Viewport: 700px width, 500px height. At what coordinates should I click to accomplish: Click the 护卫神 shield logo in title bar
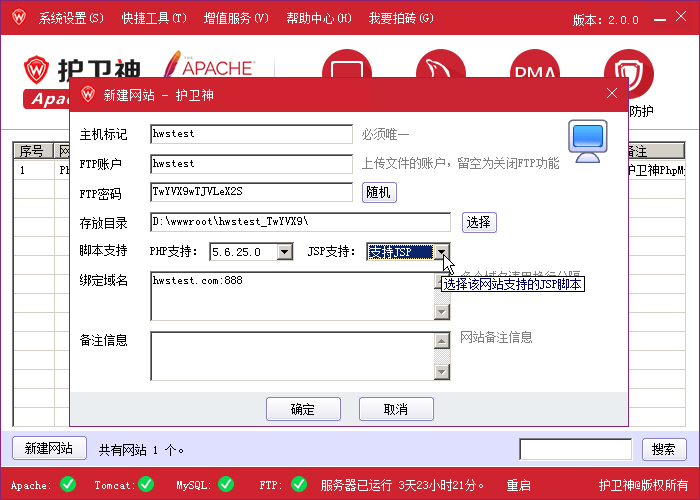(x=19, y=17)
